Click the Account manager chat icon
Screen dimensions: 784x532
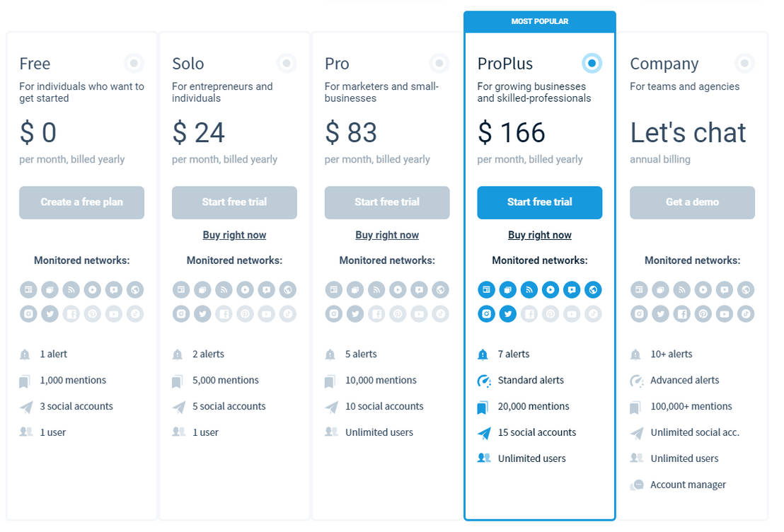[638, 485]
